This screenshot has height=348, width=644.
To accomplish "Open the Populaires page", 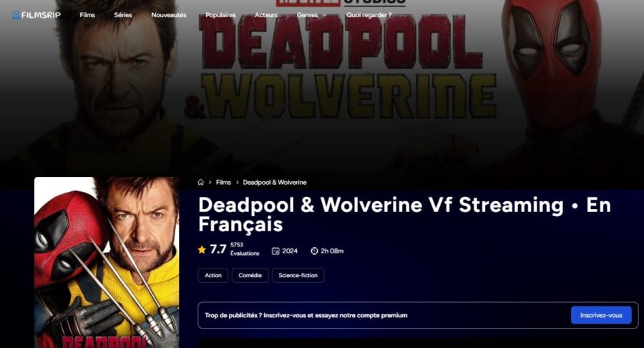I will [220, 15].
